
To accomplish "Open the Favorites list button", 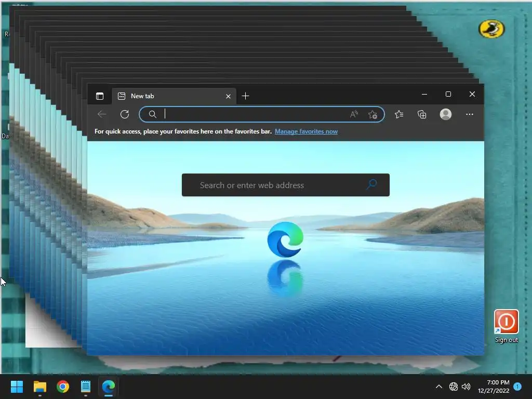I will [399, 114].
